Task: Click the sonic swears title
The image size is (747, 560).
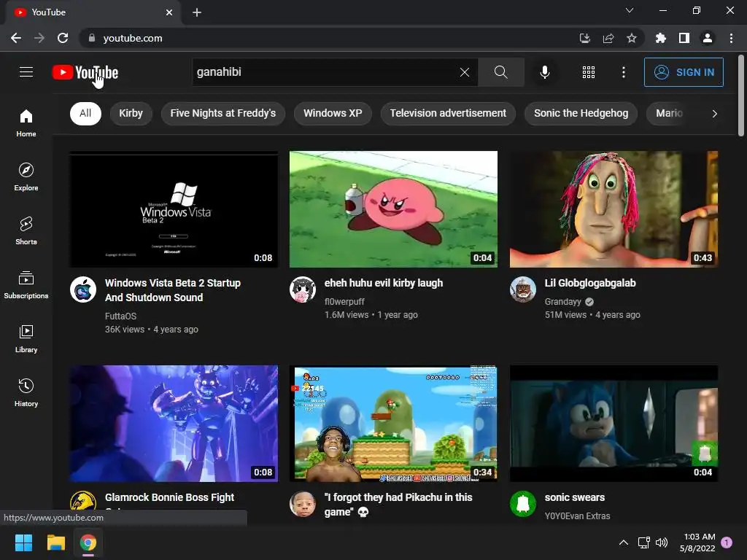Action: tap(575, 497)
